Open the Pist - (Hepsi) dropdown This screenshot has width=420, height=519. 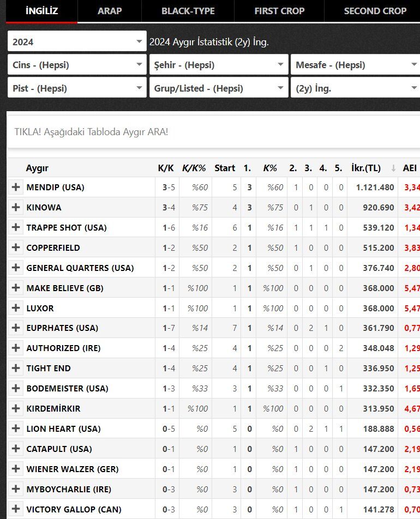[77, 88]
